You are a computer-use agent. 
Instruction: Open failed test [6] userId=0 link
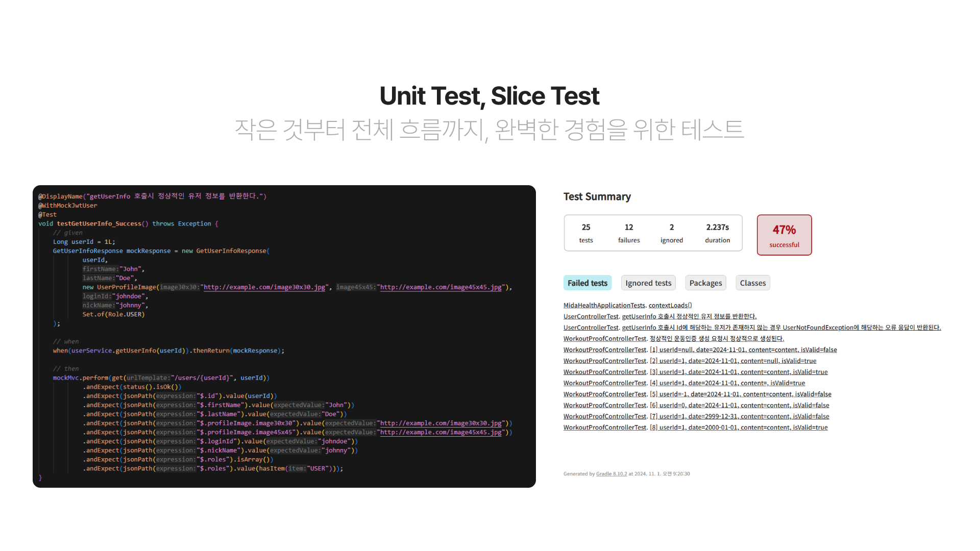click(740, 406)
